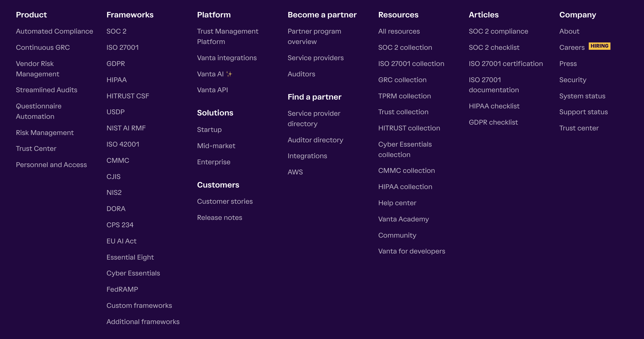Go to the SOC 2 framework page

click(116, 31)
